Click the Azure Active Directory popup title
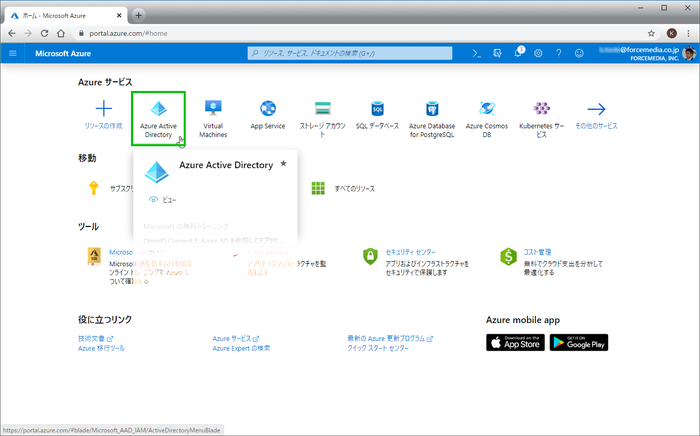This screenshot has width=700, height=436. click(226, 165)
